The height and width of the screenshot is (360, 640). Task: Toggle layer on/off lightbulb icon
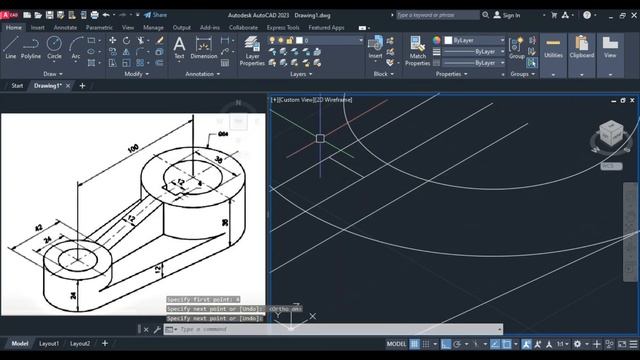[272, 40]
